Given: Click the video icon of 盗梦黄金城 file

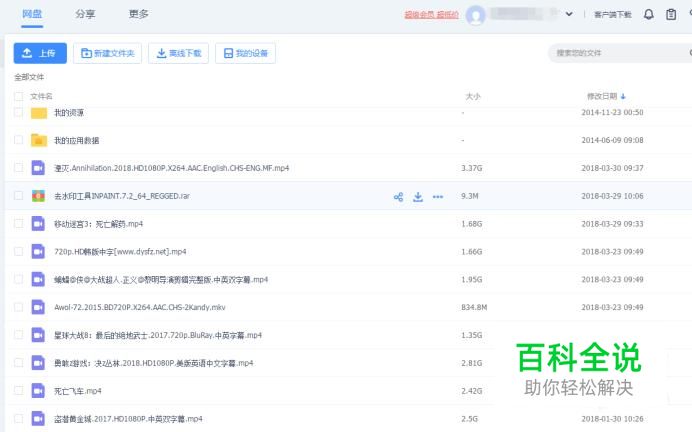Looking at the screenshot, I should coord(38,419).
